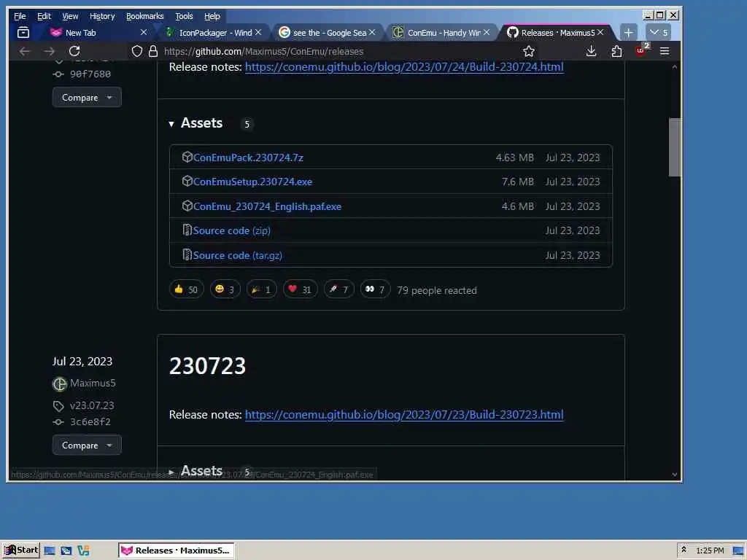Viewport: 747px width, 560px height.
Task: Click the v23.07.23 tag icon
Action: coord(58,405)
